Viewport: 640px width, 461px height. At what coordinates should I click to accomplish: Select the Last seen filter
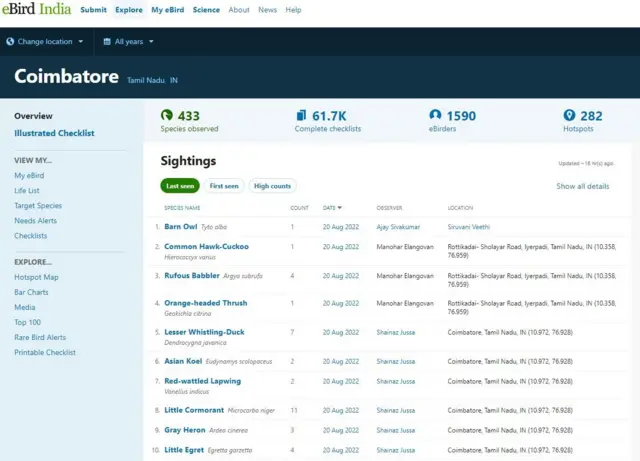180,186
